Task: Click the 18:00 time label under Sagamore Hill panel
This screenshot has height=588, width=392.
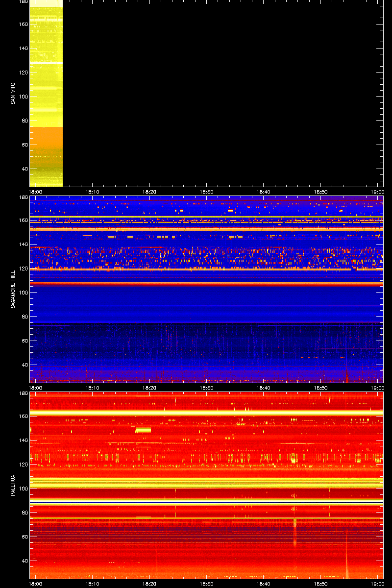Action: [36, 388]
